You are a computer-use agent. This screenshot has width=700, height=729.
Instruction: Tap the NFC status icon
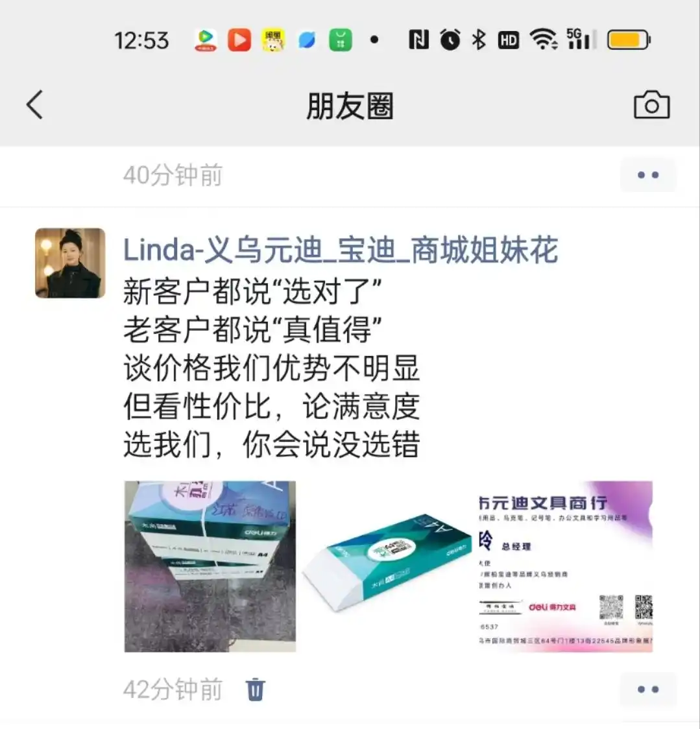[418, 40]
